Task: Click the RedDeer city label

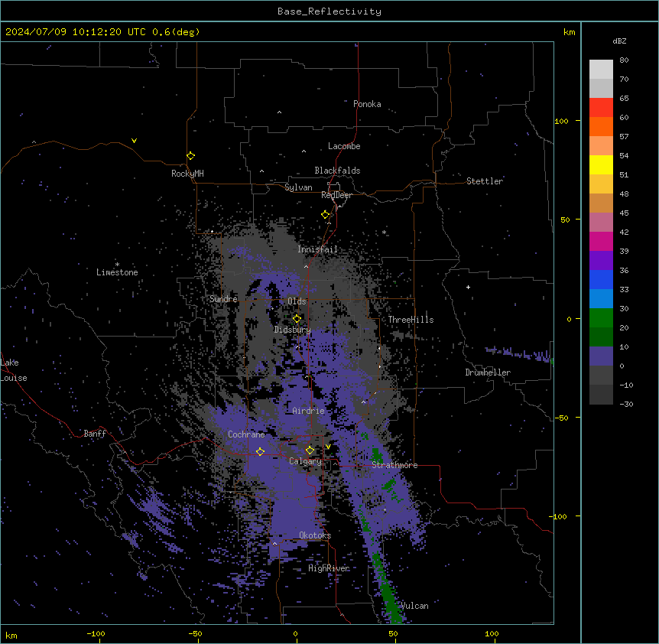Action: pyautogui.click(x=336, y=195)
